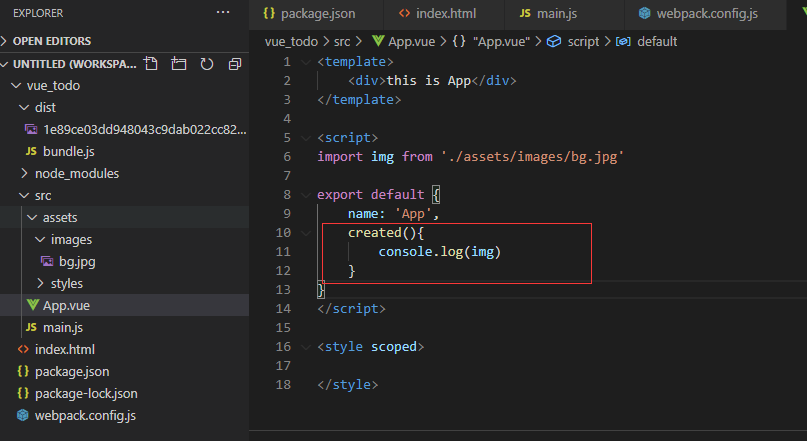Click the closing /template tag line
807x441 pixels.
point(359,100)
